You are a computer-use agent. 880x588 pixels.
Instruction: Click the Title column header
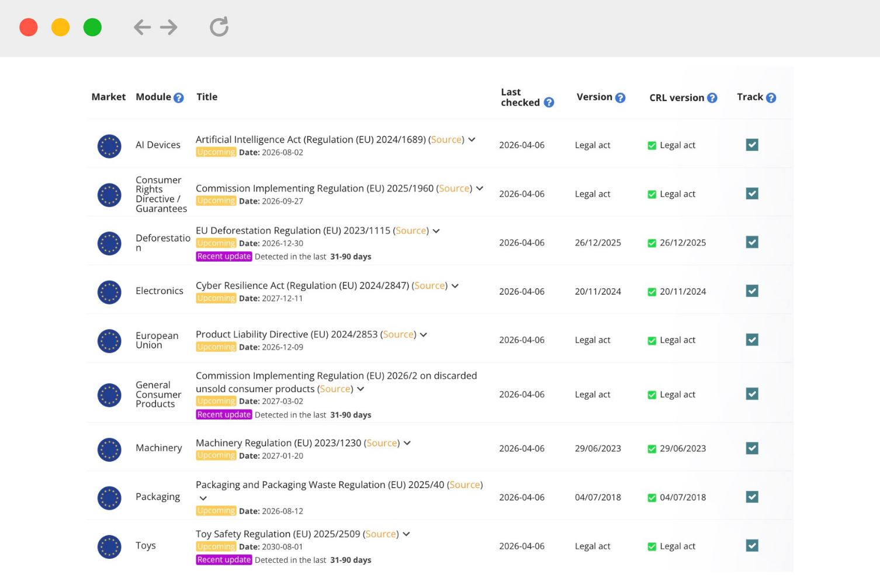(x=207, y=97)
